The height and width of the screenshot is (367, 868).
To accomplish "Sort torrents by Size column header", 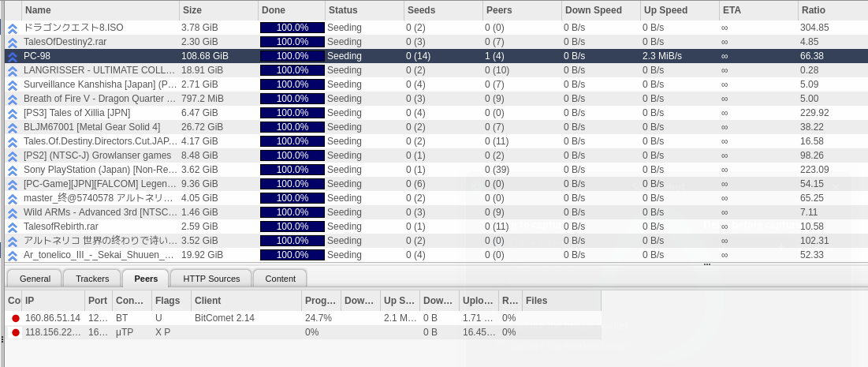I will pos(218,10).
